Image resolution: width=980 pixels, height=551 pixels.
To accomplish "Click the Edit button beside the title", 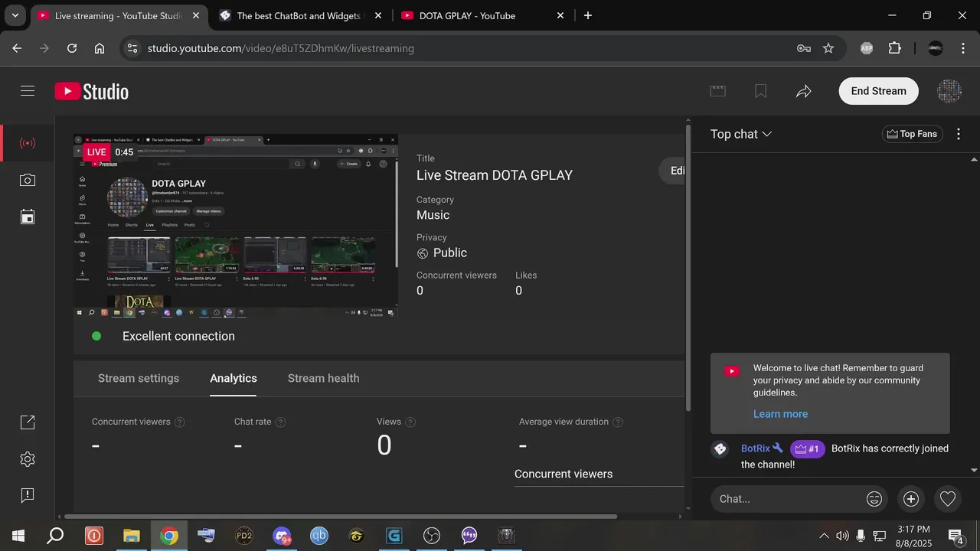I will pyautogui.click(x=672, y=171).
